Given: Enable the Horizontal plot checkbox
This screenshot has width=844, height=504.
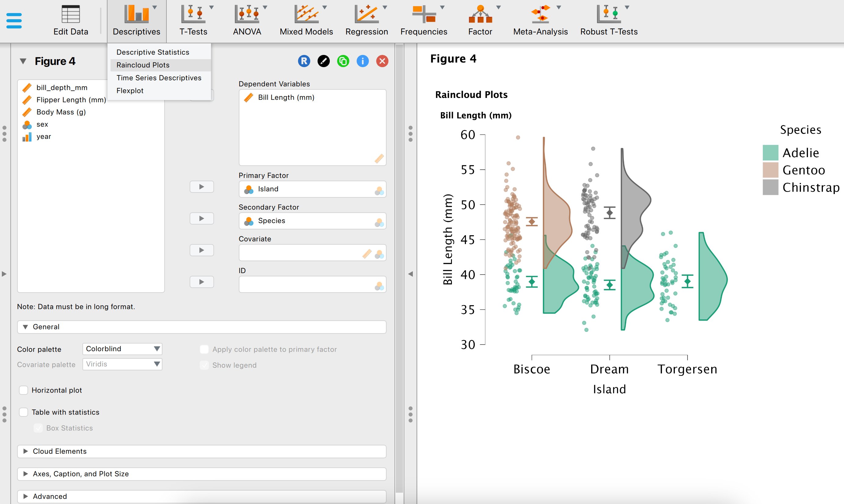Looking at the screenshot, I should pyautogui.click(x=24, y=390).
